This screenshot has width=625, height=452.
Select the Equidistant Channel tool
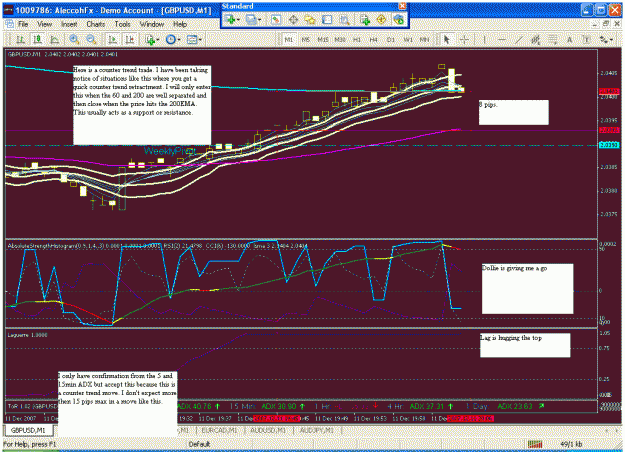click(x=536, y=39)
